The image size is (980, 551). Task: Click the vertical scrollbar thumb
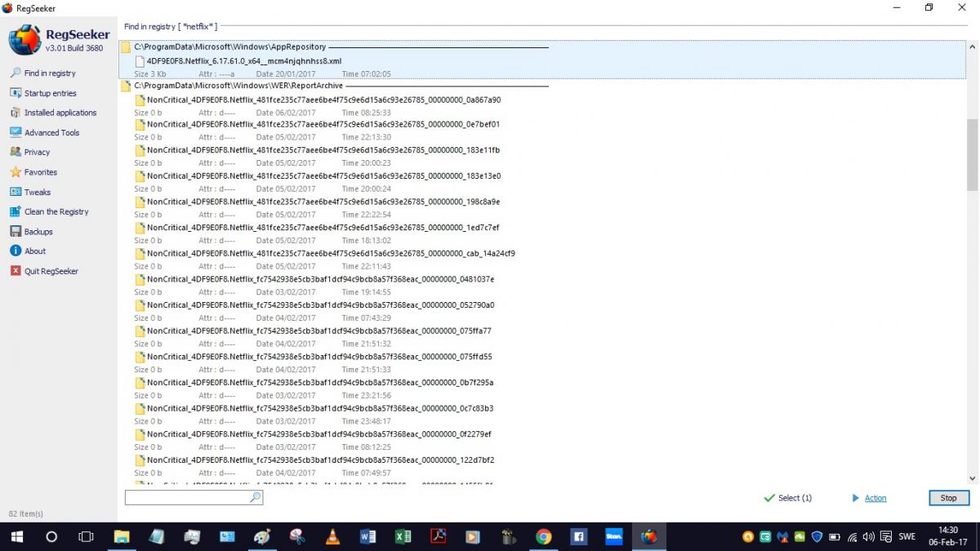[972, 153]
